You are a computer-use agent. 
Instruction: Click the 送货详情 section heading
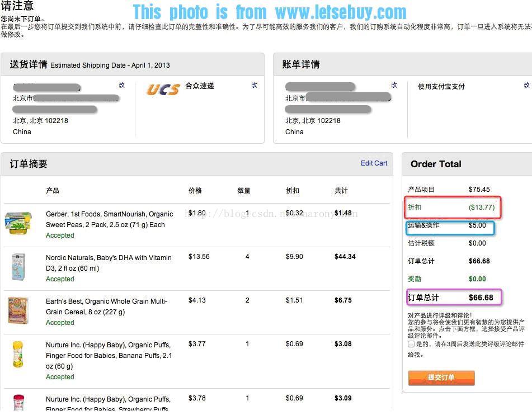tap(29, 64)
